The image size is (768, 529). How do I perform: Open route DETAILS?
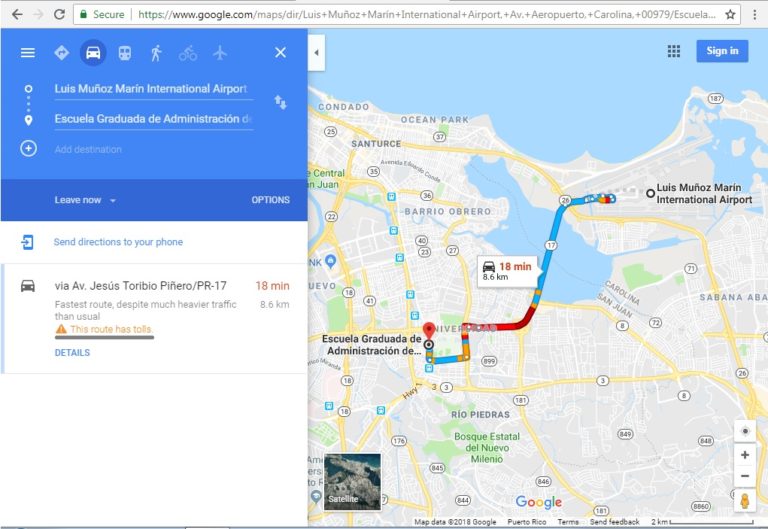72,353
